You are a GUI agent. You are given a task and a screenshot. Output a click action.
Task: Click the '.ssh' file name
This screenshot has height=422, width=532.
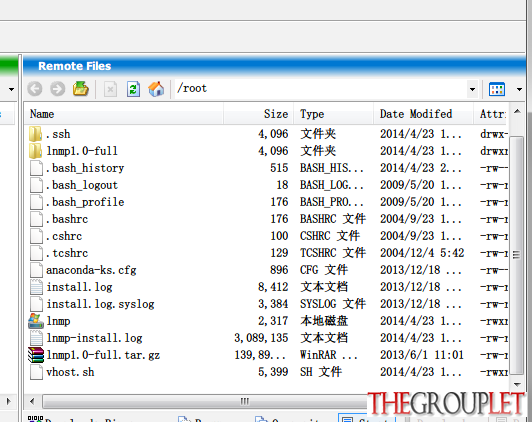point(58,134)
